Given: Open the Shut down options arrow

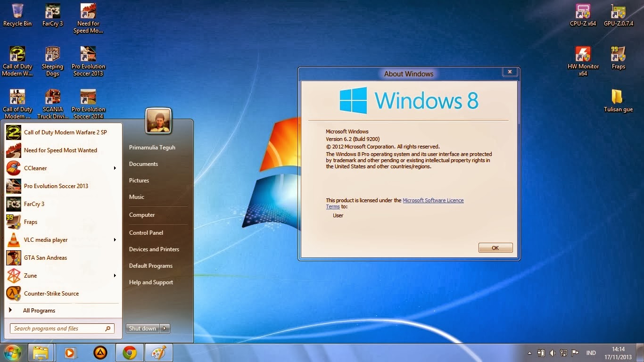Looking at the screenshot, I should [x=164, y=329].
